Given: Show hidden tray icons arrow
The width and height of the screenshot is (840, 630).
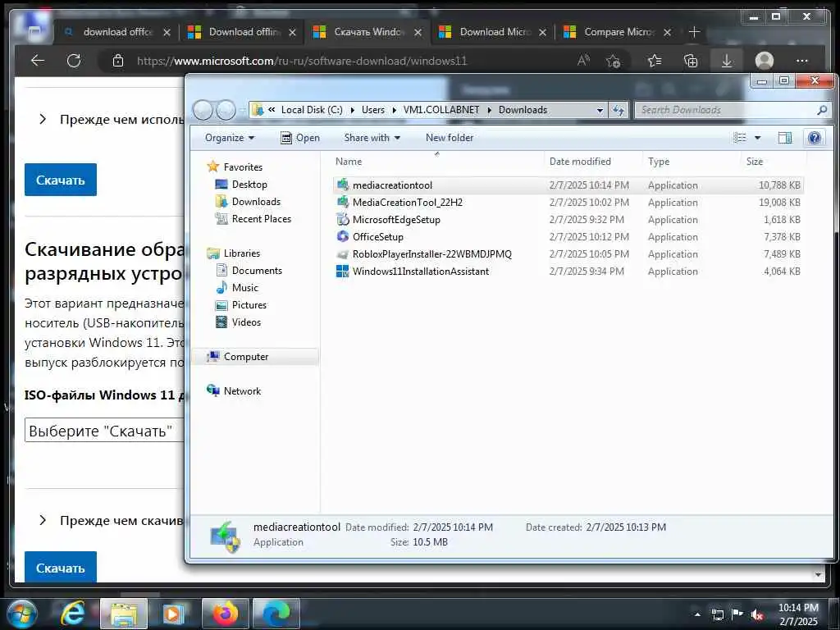Looking at the screenshot, I should pyautogui.click(x=697, y=614).
